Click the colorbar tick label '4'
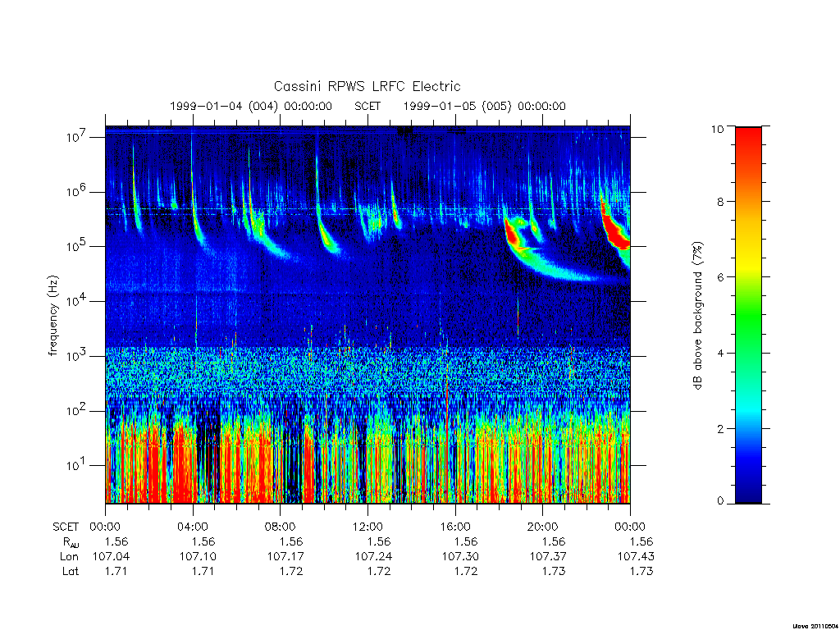 pyautogui.click(x=720, y=353)
